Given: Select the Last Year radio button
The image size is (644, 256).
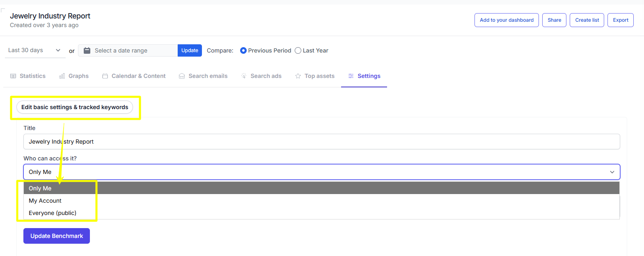Looking at the screenshot, I should coord(298,50).
